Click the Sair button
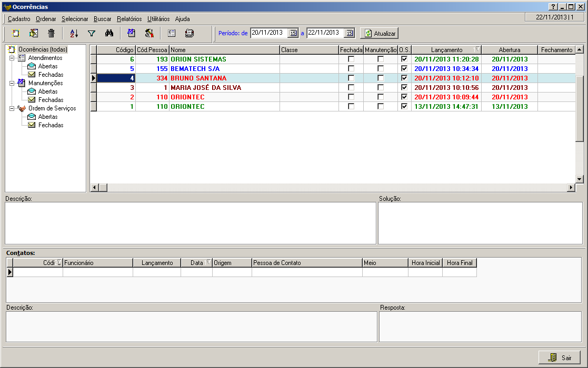588x368 pixels. point(560,357)
